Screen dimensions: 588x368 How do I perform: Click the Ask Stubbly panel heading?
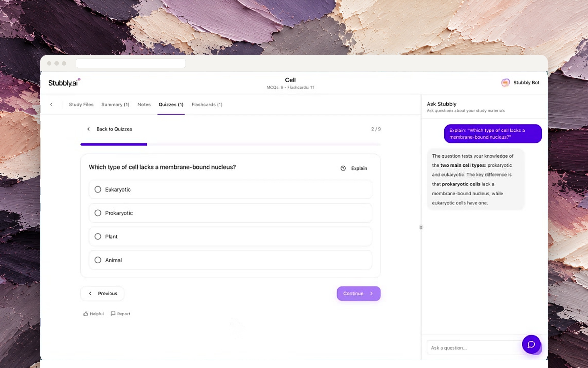442,104
